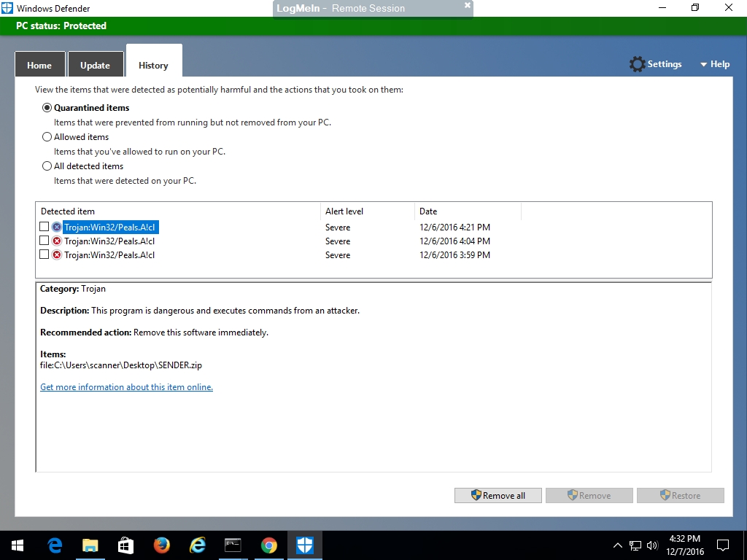Switch to the Home tab
747x560 pixels.
coord(39,65)
